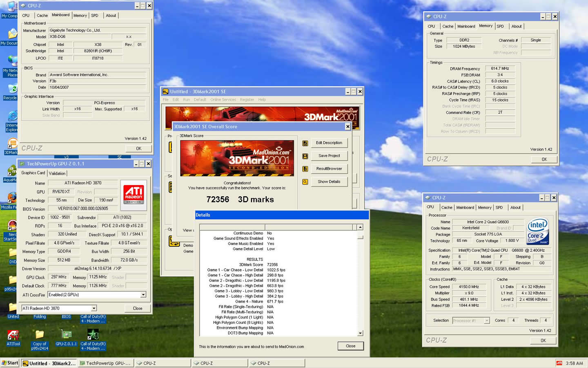Click the Save Project button
Screen dimensions: 588x368
coord(329,156)
